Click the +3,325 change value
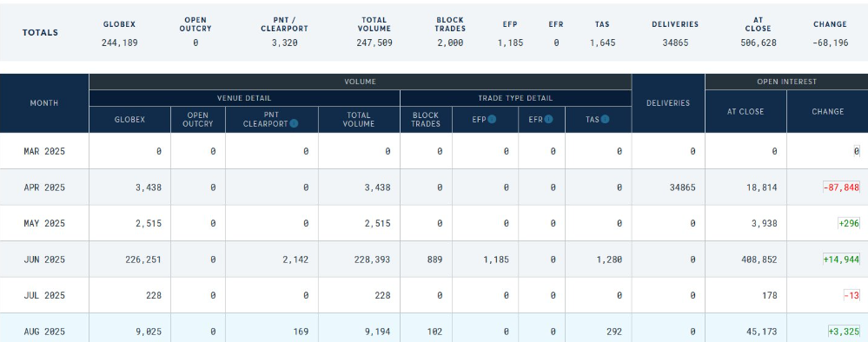 pos(844,332)
